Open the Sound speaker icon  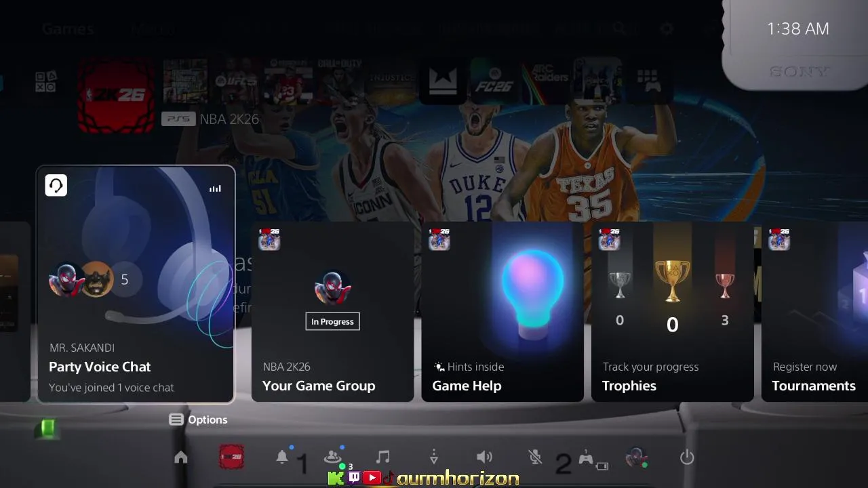(484, 457)
